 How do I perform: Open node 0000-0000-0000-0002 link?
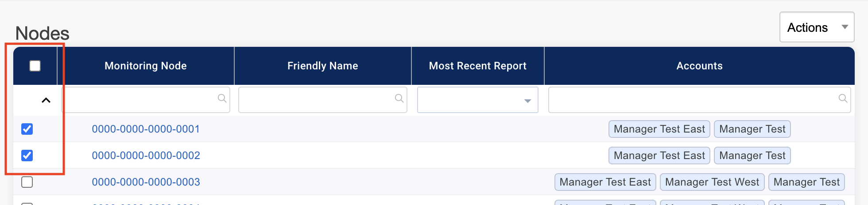146,156
